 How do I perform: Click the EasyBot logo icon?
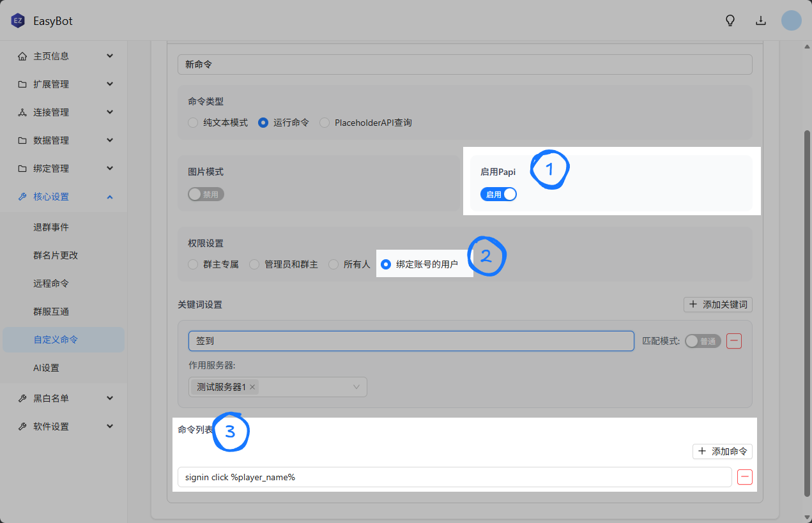click(x=17, y=20)
